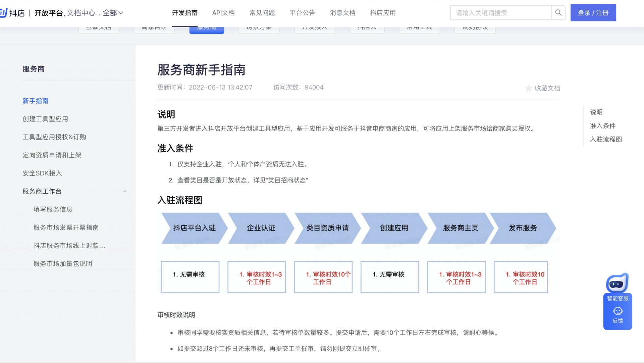Click the 发布服务 flowchart step
Image resolution: width=644 pixels, height=363 pixels.
pyautogui.click(x=523, y=228)
